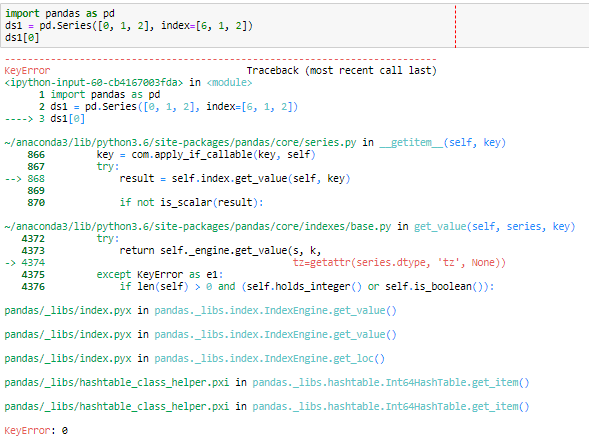Click the get_value(self, series, key) signature
The image size is (589, 444).
(494, 227)
